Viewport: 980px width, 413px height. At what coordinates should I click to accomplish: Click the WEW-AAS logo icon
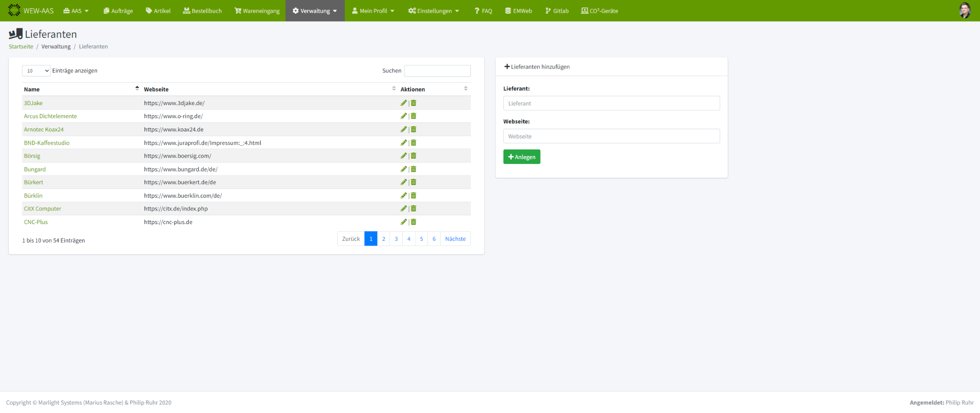[14, 11]
